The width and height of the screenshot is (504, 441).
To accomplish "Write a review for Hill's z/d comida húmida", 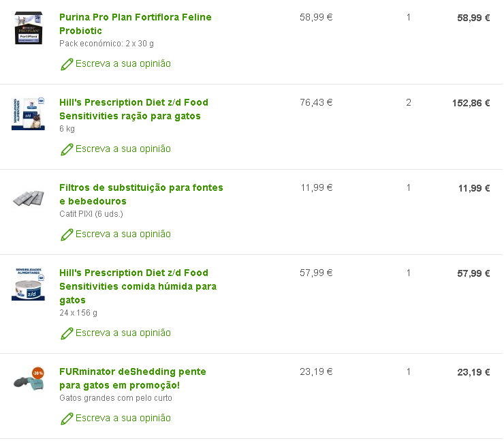I will (123, 333).
